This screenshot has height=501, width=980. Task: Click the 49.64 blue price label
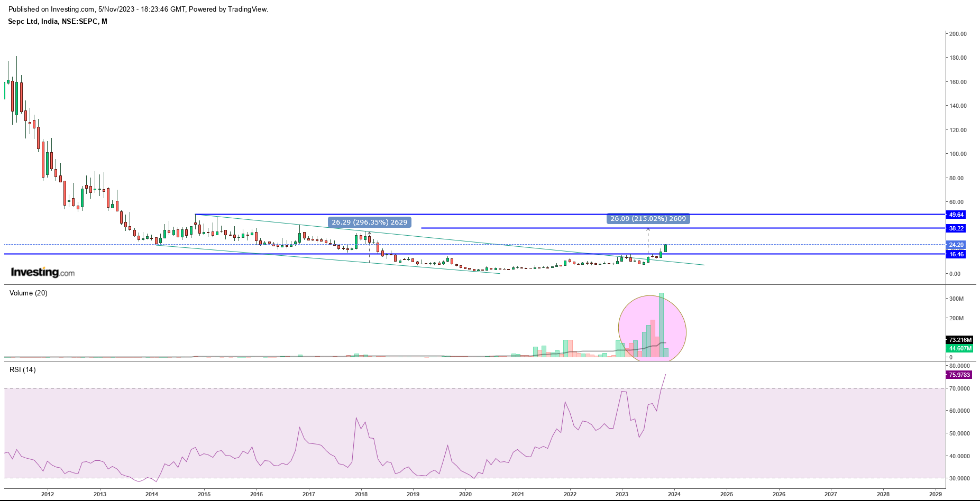[x=956, y=215]
